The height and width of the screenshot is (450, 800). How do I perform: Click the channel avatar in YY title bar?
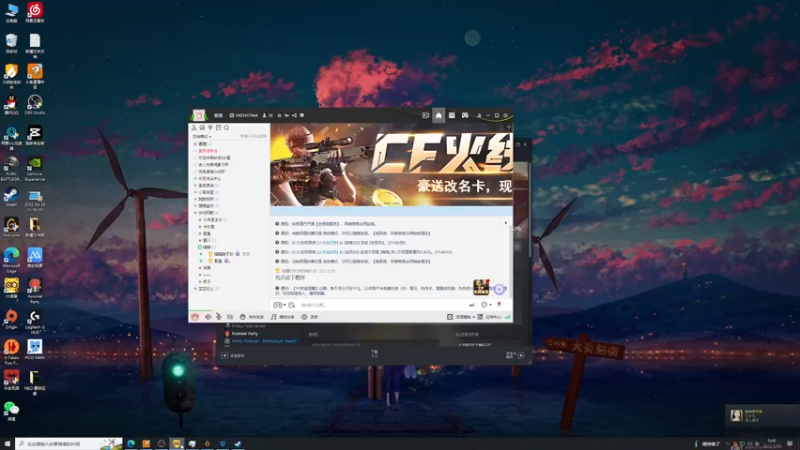(x=198, y=115)
